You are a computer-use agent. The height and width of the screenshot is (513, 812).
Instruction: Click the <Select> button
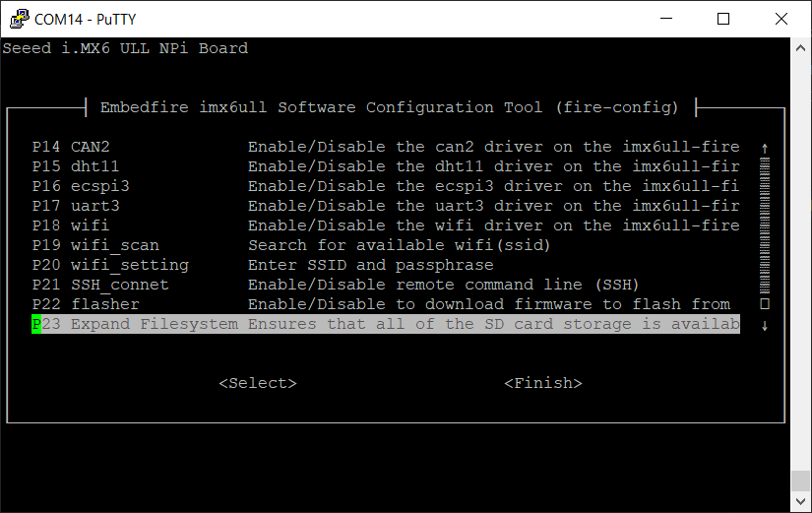click(258, 383)
